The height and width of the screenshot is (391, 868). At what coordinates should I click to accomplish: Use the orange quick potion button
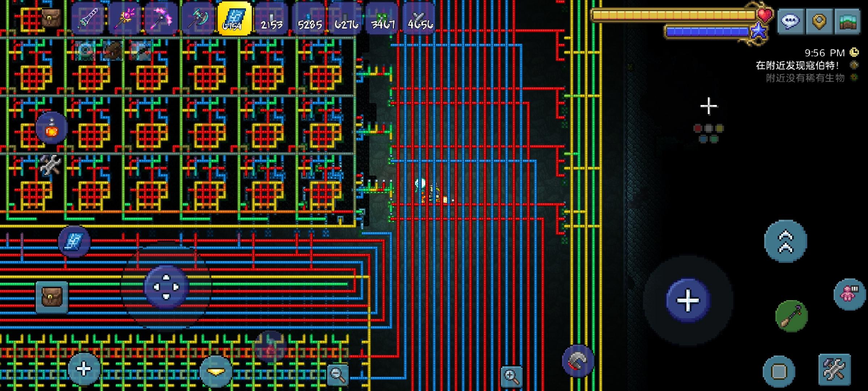point(52,128)
